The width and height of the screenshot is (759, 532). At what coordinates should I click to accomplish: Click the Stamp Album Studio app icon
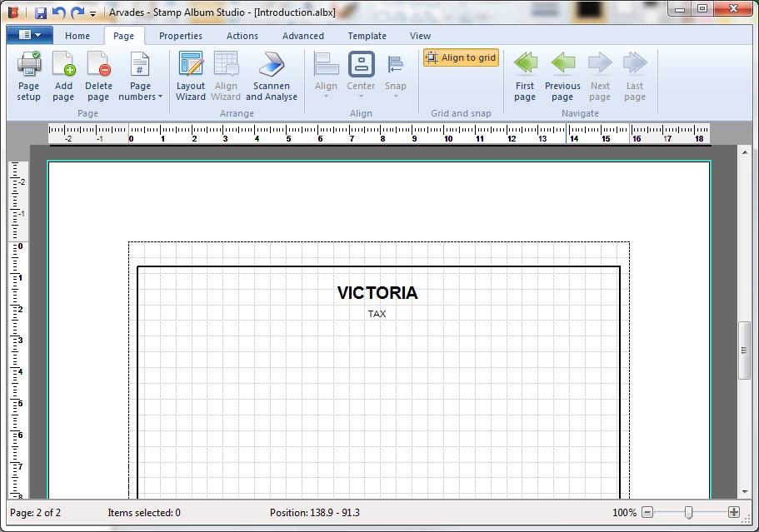(13, 12)
